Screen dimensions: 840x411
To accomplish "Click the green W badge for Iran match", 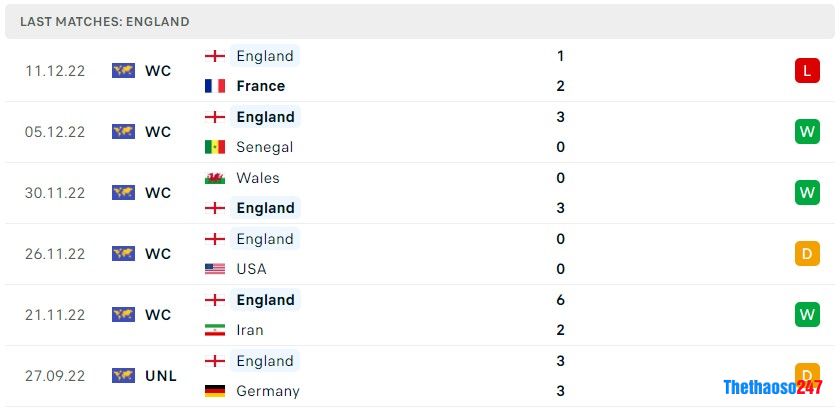I will [x=807, y=314].
